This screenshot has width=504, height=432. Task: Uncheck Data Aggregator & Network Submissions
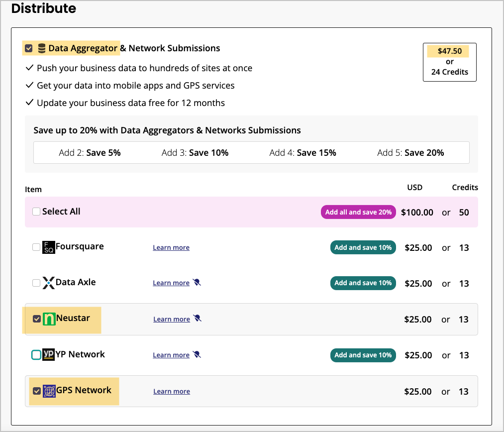point(29,49)
